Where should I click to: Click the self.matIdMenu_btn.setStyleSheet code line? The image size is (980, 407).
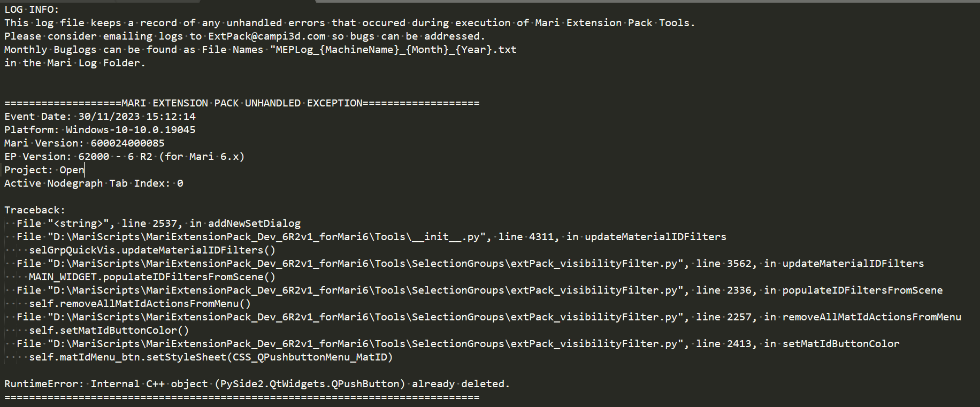(211, 357)
